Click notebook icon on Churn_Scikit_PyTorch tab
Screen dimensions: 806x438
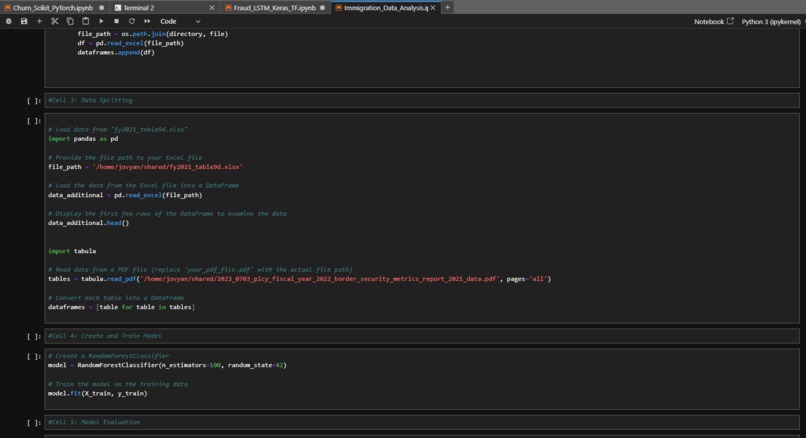click(7, 8)
